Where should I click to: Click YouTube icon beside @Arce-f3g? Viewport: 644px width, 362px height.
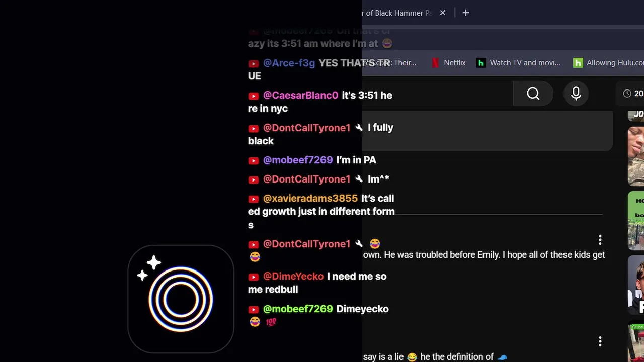coord(254,63)
